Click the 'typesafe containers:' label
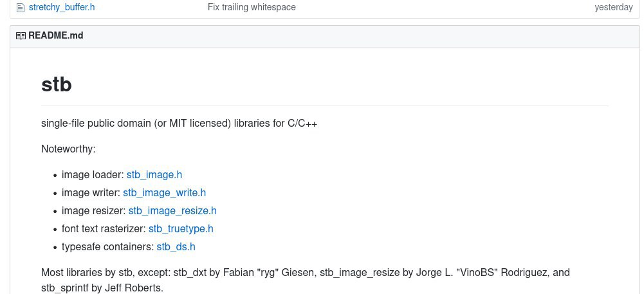The width and height of the screenshot is (644, 294). pyautogui.click(x=108, y=247)
